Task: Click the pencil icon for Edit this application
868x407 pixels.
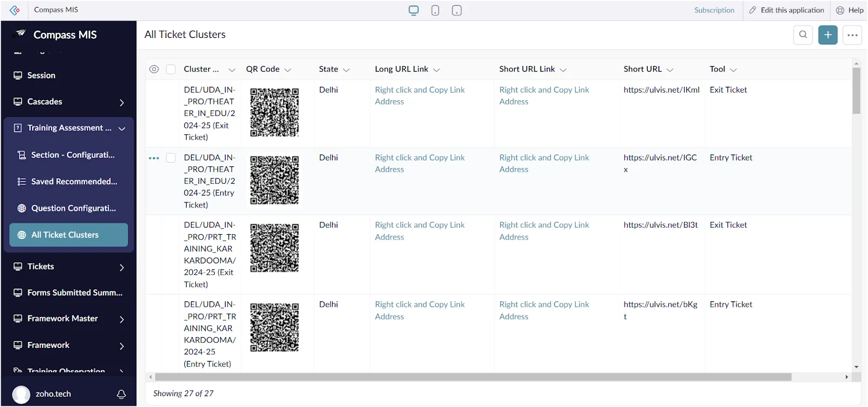Action: [x=752, y=10]
